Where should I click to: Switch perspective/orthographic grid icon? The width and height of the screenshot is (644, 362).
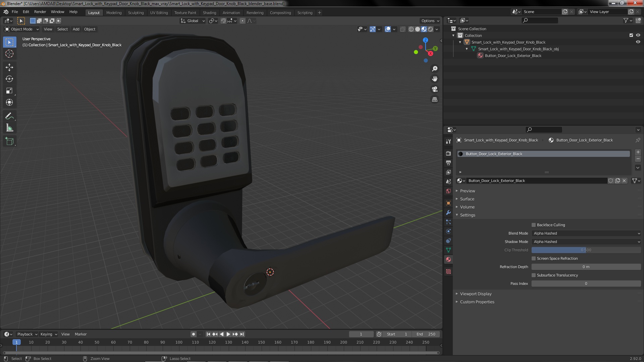[x=435, y=100]
